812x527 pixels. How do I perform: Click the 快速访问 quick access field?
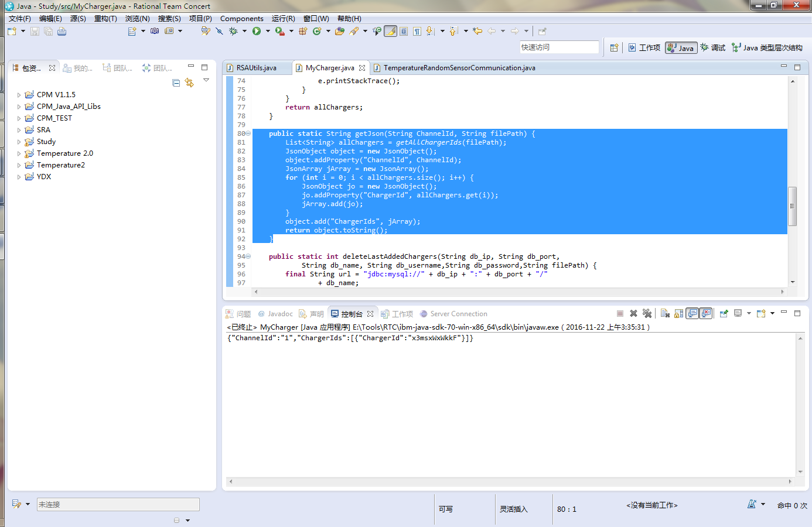coord(559,47)
